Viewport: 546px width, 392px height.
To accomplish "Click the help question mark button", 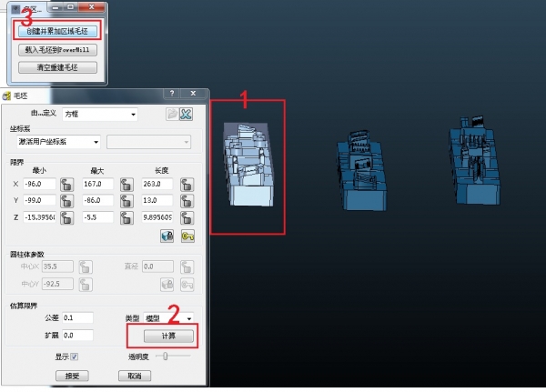I will coord(172,94).
